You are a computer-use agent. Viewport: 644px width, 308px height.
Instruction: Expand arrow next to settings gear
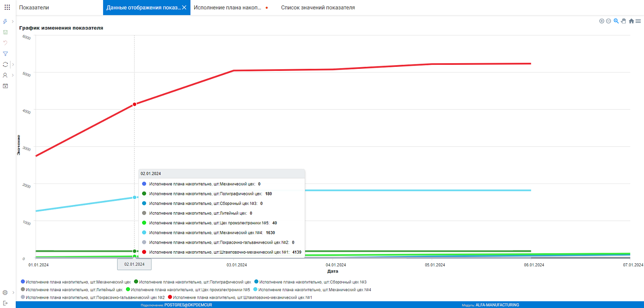click(13, 293)
